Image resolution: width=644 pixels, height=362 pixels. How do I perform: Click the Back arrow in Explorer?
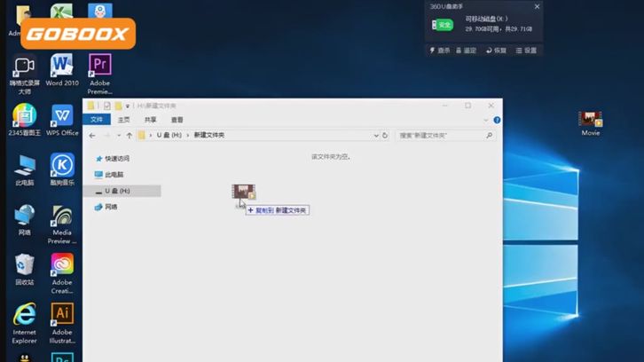click(x=92, y=136)
